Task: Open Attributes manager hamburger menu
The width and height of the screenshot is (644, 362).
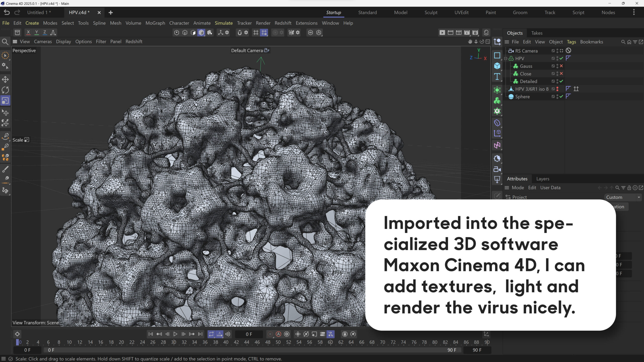Action: 507,188
